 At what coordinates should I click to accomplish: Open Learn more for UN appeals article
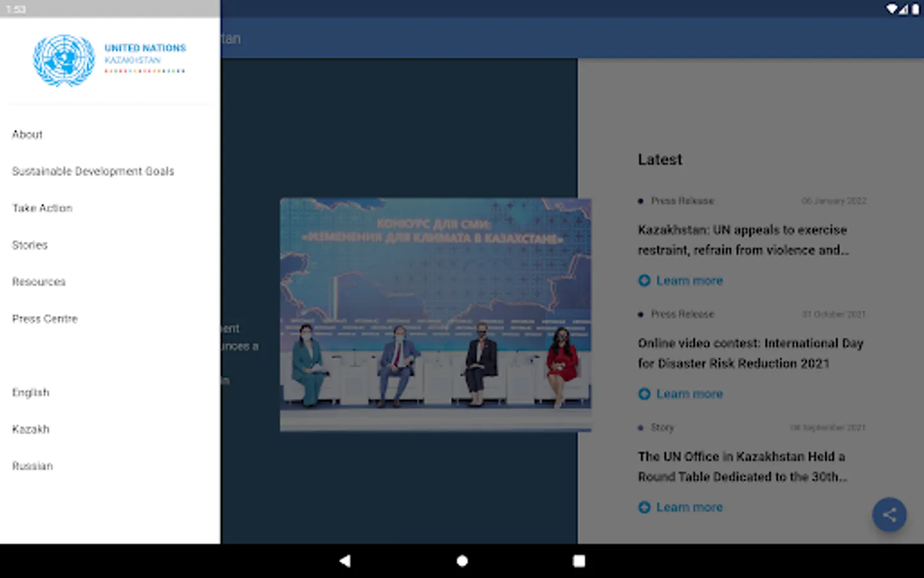point(681,281)
